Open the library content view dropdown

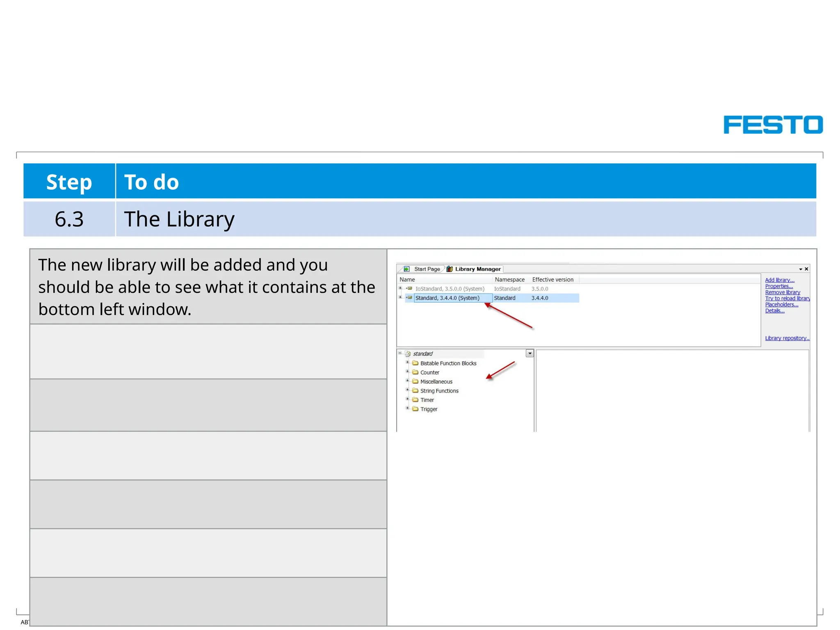pos(530,354)
